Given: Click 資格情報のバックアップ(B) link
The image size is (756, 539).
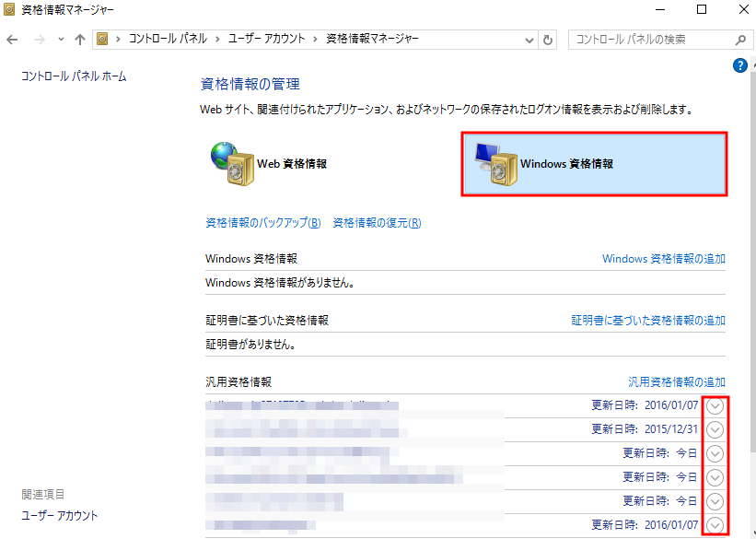Looking at the screenshot, I should click(x=263, y=223).
